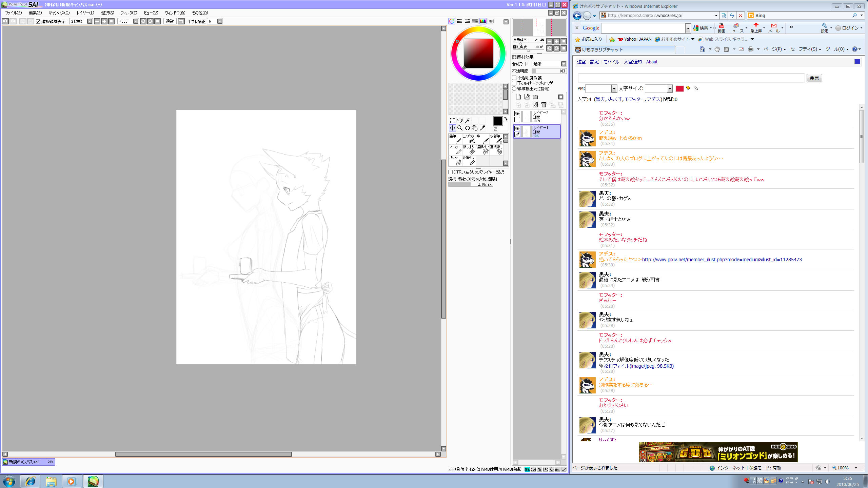The width and height of the screenshot is (868, 488).
Task: Open the rotation angle +000° dropdown
Action: pos(136,21)
